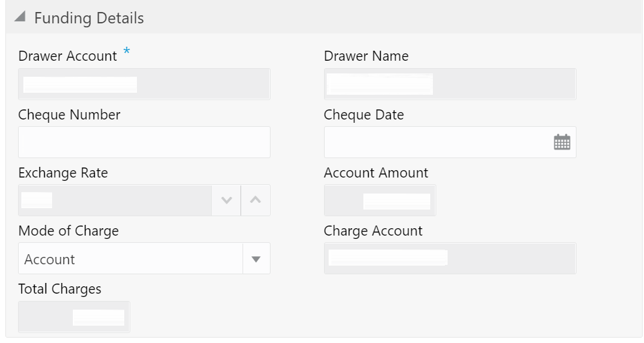Click the Cheque Number label
Image resolution: width=644 pixels, height=343 pixels.
69,115
